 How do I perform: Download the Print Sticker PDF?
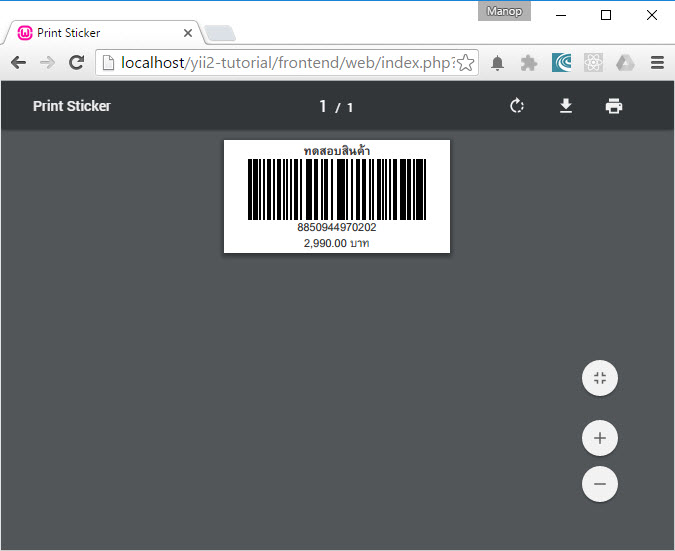pos(566,106)
